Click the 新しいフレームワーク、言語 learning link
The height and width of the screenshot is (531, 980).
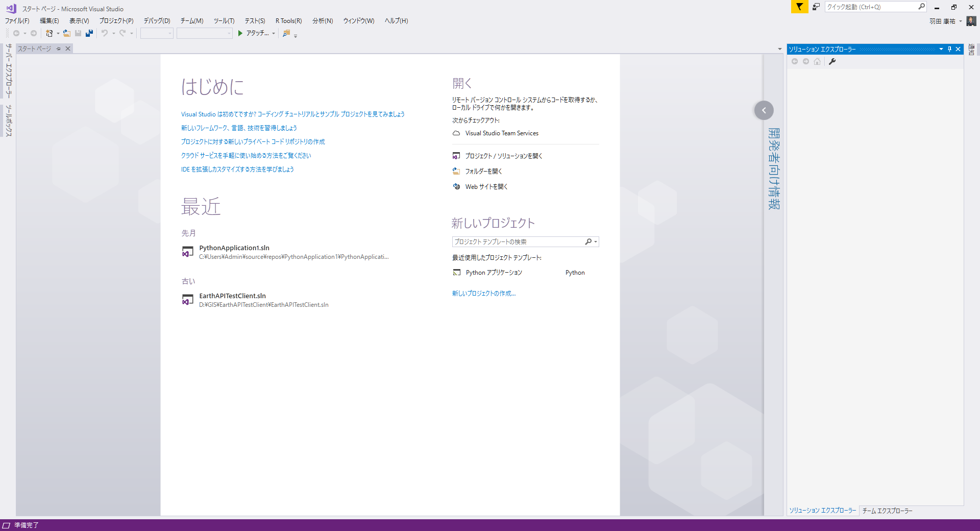coord(239,128)
